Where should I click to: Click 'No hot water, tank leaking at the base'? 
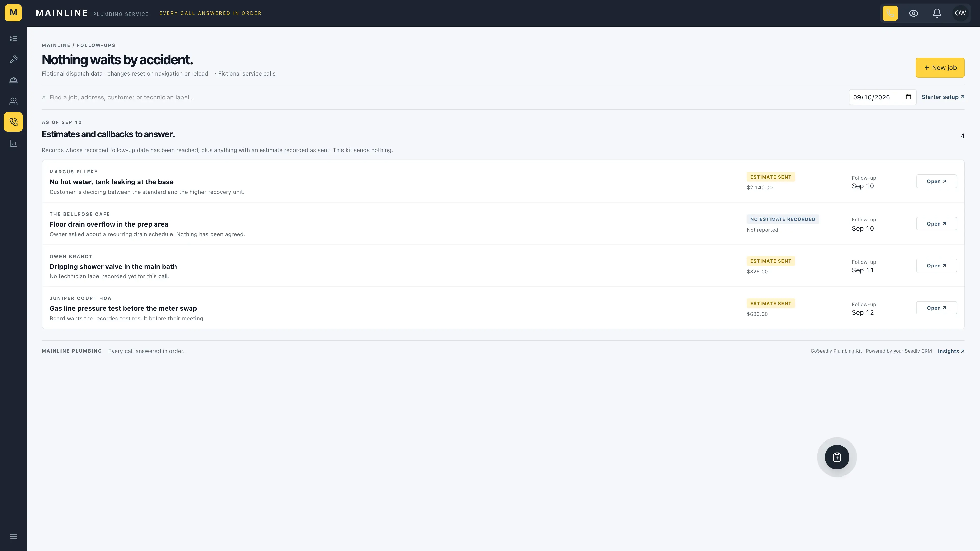click(x=112, y=182)
